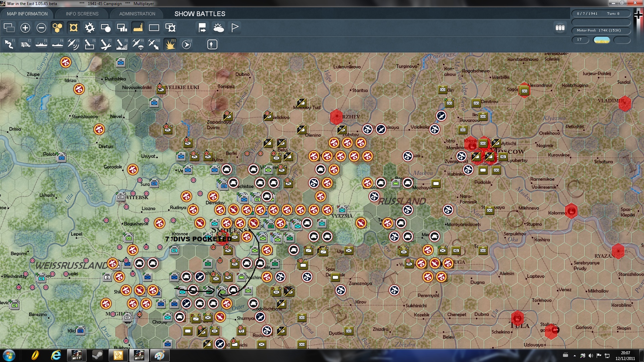Select the F10 air transfer mode
The width and height of the screenshot is (644, 362).
pos(154,44)
